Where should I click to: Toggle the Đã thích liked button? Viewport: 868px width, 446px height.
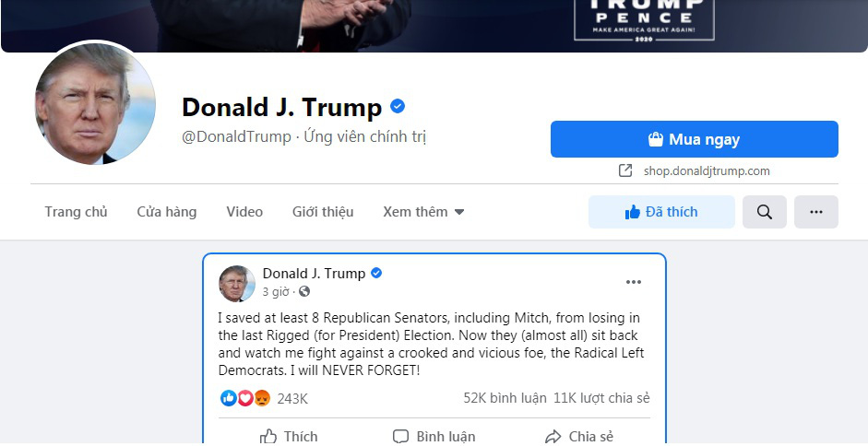pyautogui.click(x=661, y=212)
